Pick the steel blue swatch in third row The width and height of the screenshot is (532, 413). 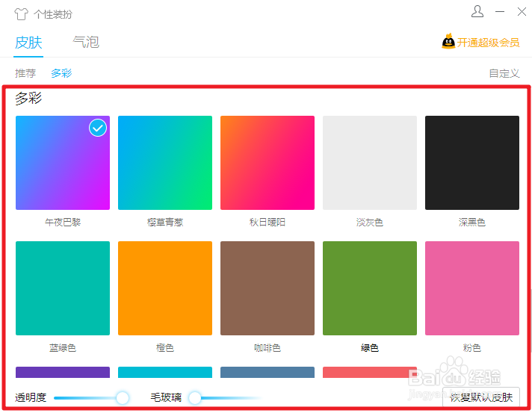267,373
